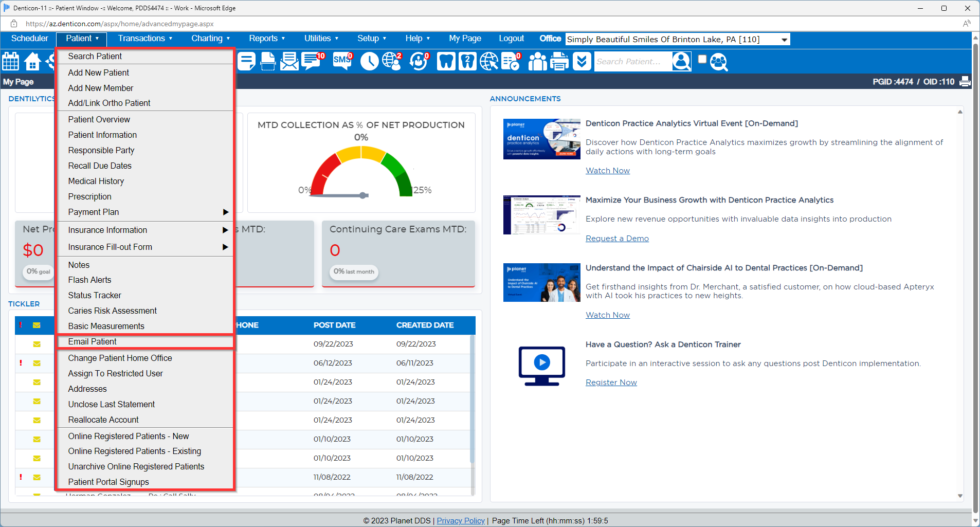Open the Privacy Policy footer link
The height and width of the screenshot is (527, 980).
(461, 521)
